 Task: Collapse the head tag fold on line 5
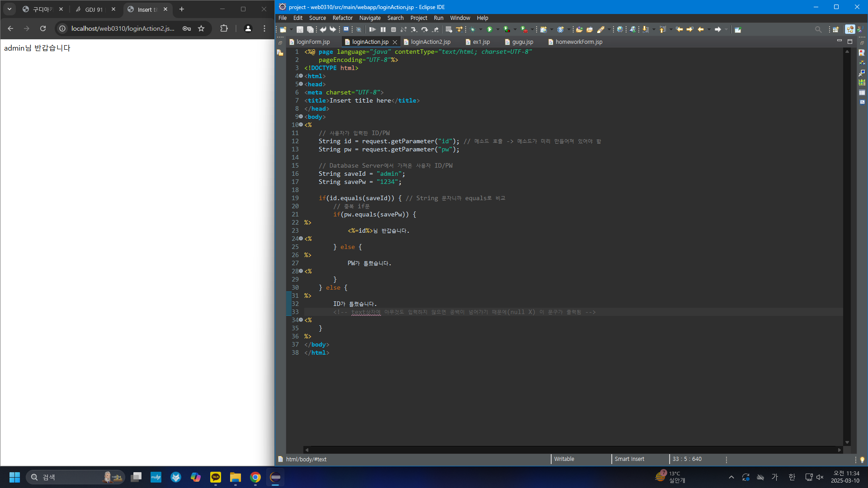(x=301, y=84)
